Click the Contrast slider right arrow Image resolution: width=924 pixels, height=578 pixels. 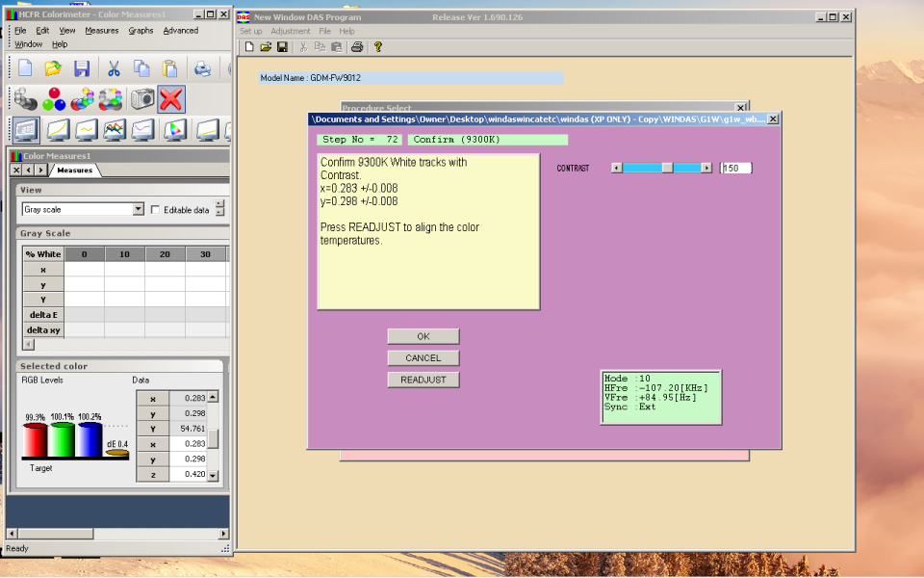pos(706,168)
